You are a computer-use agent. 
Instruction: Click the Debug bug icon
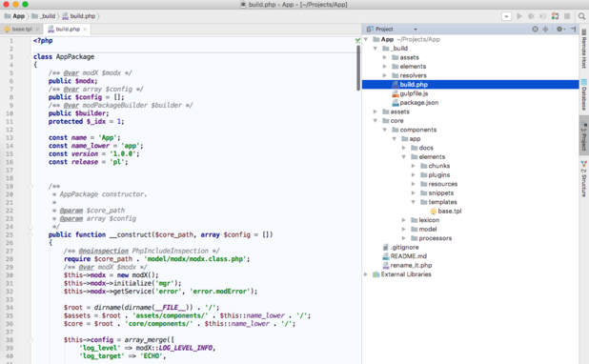[x=531, y=16]
